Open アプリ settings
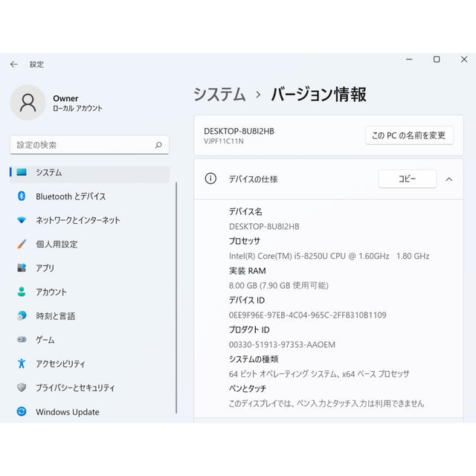 click(x=89, y=268)
